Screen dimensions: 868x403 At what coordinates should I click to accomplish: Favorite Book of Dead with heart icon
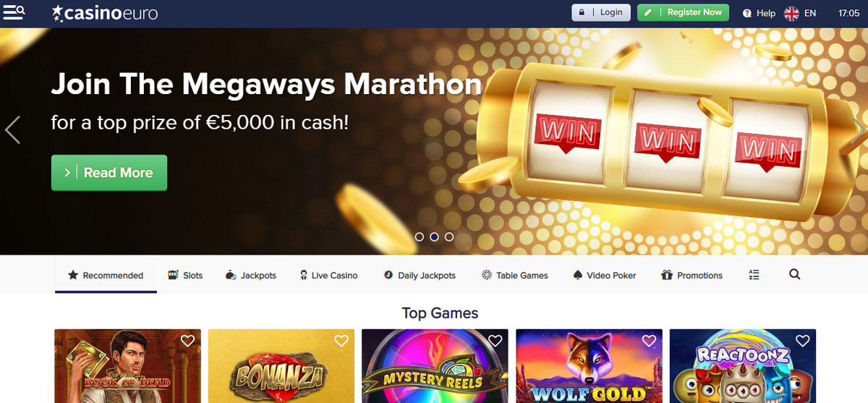point(187,341)
